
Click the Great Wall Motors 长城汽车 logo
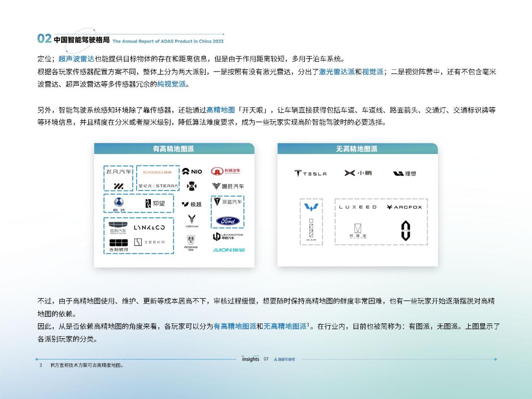coord(225,171)
